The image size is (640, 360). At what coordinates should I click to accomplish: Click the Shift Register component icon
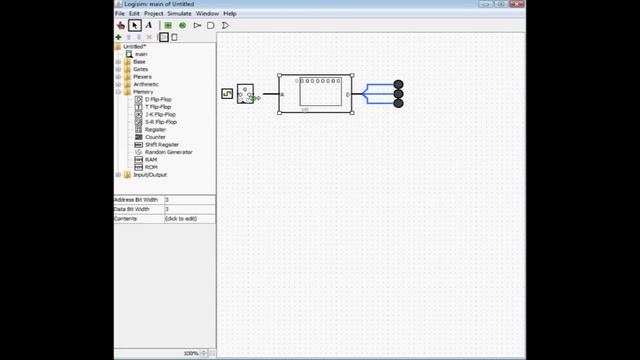[x=138, y=144]
